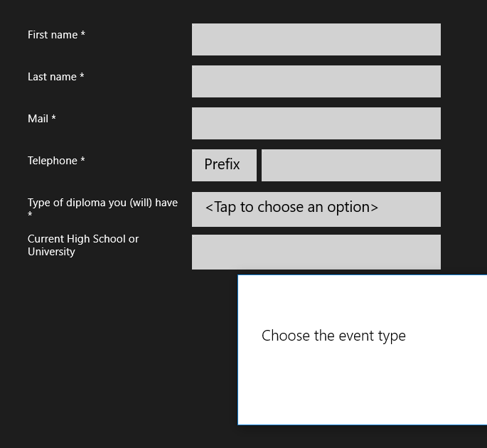Click the First name input field
487x448 pixels.
(x=316, y=39)
